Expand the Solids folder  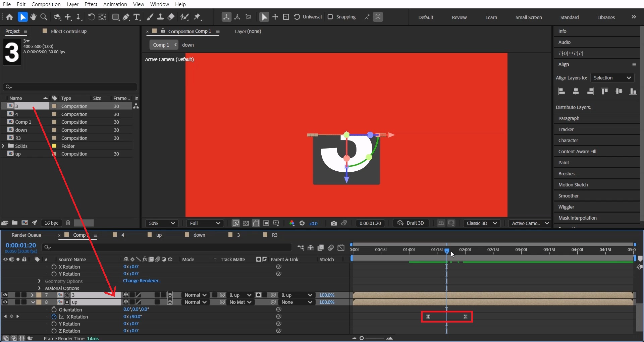3,146
